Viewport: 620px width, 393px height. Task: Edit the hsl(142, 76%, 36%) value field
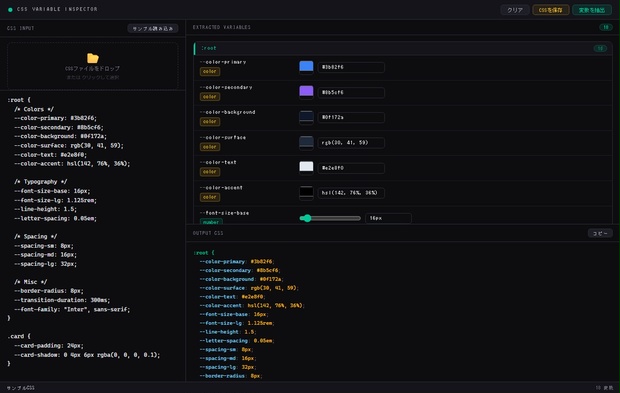click(351, 193)
